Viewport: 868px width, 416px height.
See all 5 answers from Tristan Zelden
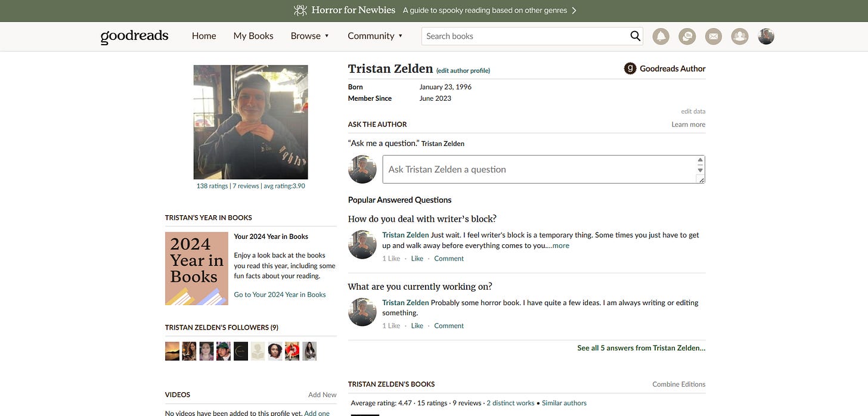(640, 347)
